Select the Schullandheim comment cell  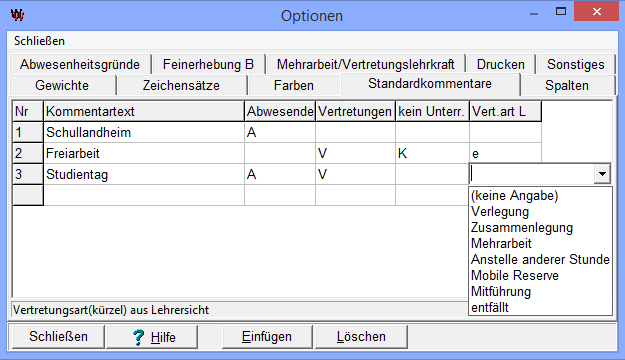pyautogui.click(x=144, y=132)
